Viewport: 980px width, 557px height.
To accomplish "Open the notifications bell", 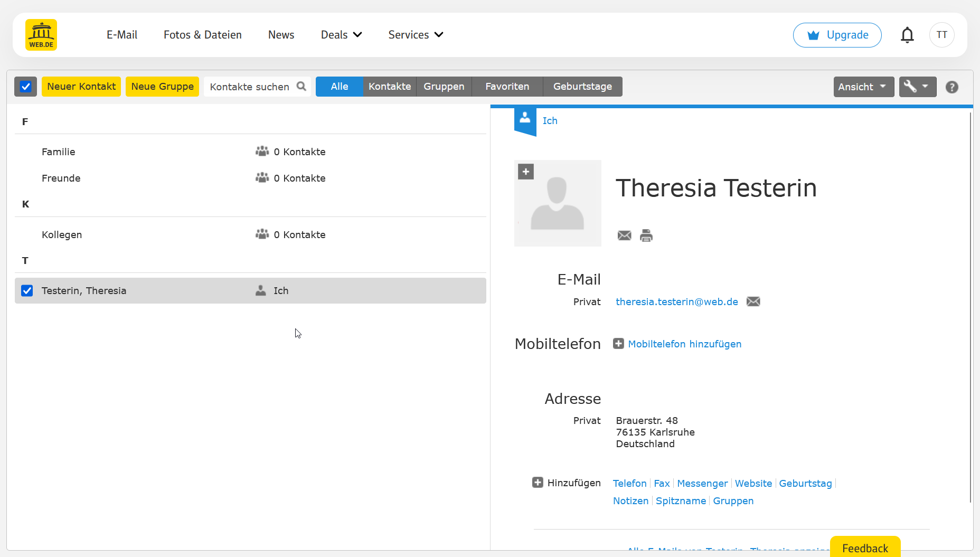I will [907, 35].
